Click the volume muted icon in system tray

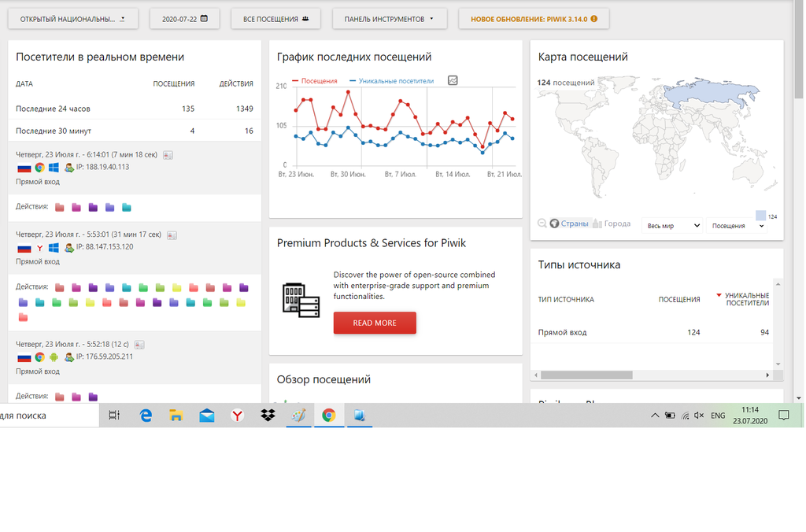click(x=699, y=416)
